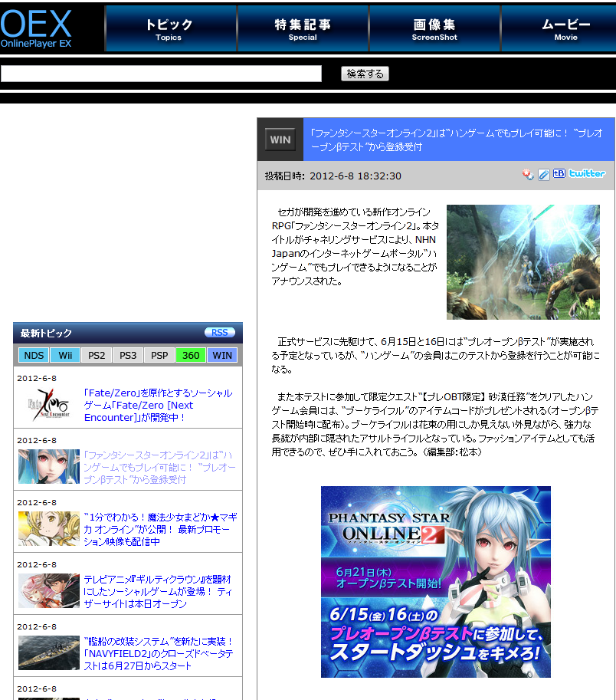
Task: Select the WIN tab in 最新トピック
Action: (222, 355)
